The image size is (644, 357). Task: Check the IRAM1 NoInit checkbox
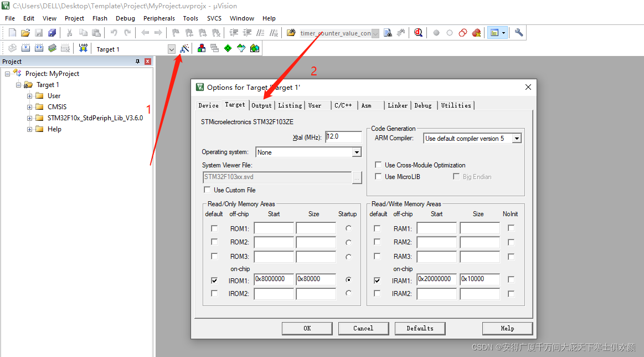click(511, 280)
